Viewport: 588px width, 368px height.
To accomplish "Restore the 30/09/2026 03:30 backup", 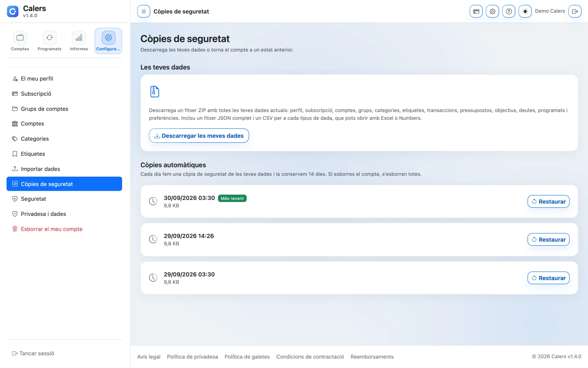I will pyautogui.click(x=548, y=201).
